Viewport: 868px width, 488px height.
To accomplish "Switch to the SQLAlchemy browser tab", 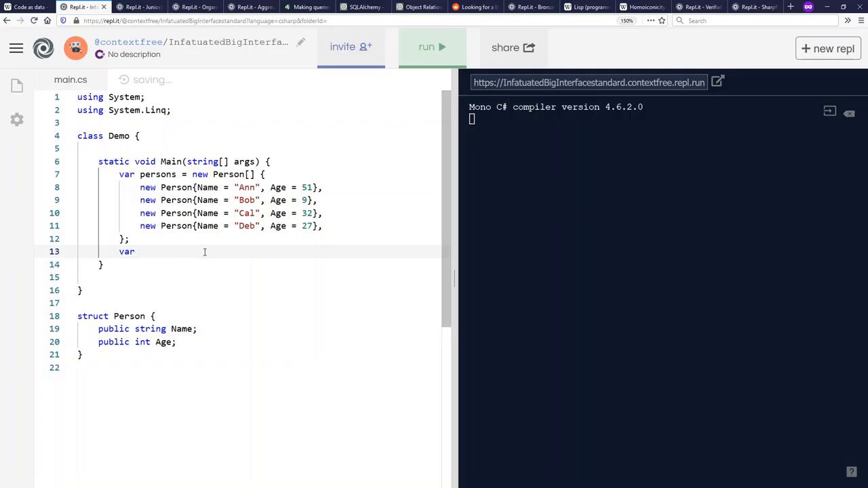I will 364,7.
